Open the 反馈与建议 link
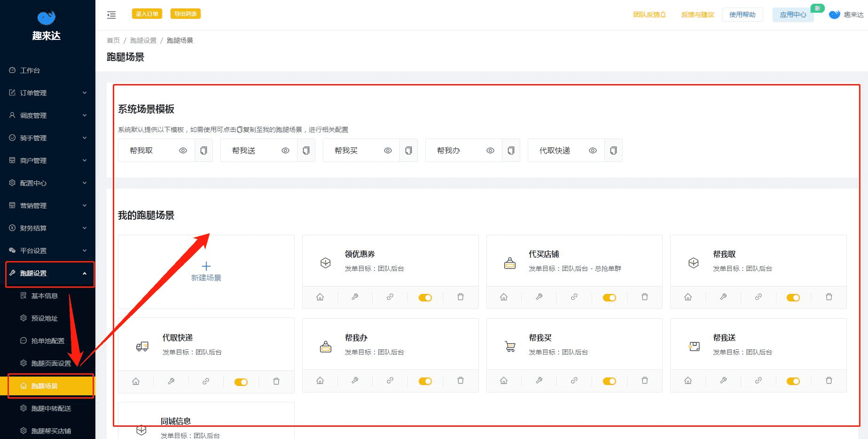868x439 pixels. point(698,15)
